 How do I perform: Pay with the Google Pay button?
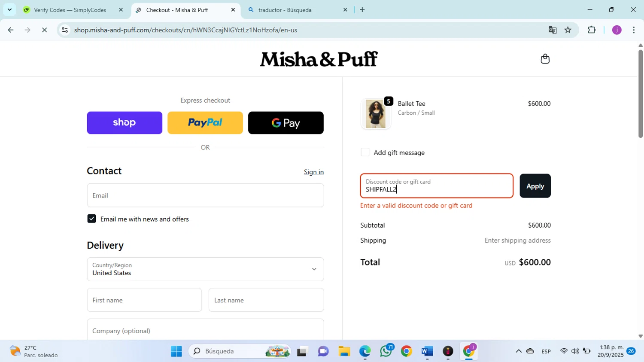(x=286, y=123)
